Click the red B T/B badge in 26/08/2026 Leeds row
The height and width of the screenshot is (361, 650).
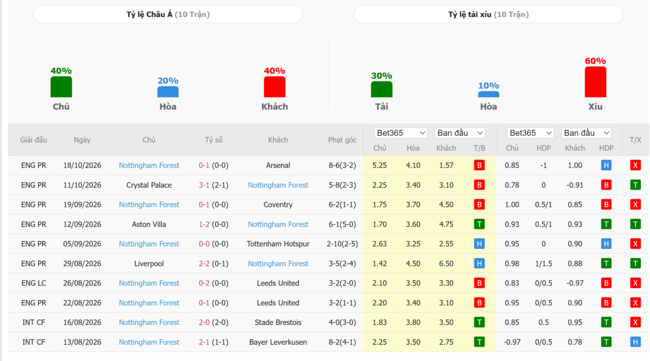pos(479,283)
